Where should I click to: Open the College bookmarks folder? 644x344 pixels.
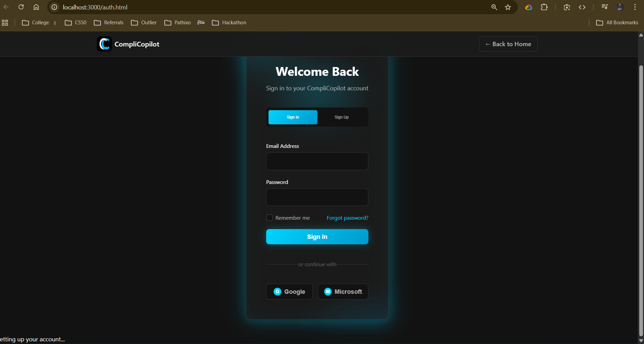pyautogui.click(x=36, y=23)
